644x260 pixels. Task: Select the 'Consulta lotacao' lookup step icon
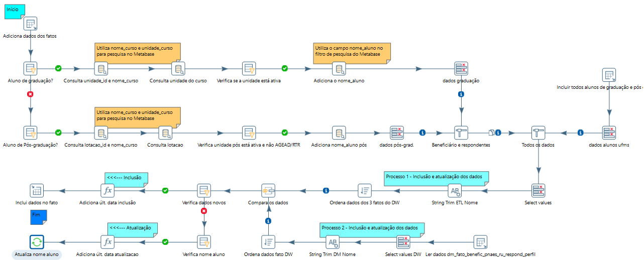165,133
